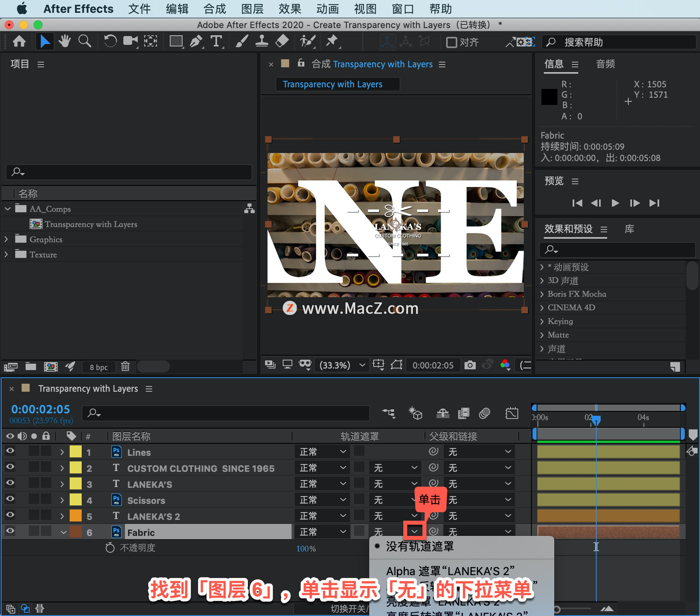Expand the Boris FX Mocha category

(542, 294)
